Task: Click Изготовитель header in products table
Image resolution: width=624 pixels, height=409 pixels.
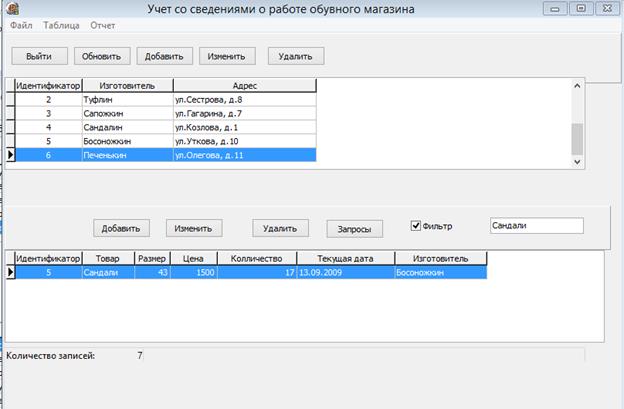Action: click(x=441, y=259)
